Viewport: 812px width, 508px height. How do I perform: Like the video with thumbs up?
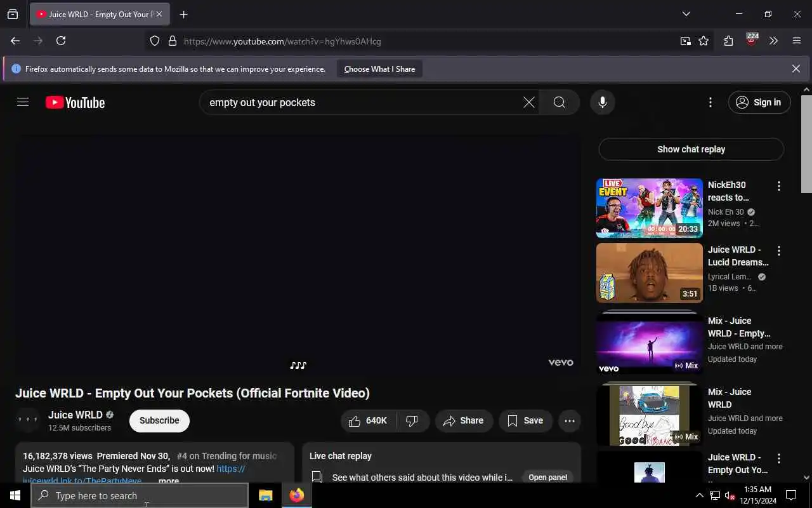pyautogui.click(x=369, y=420)
